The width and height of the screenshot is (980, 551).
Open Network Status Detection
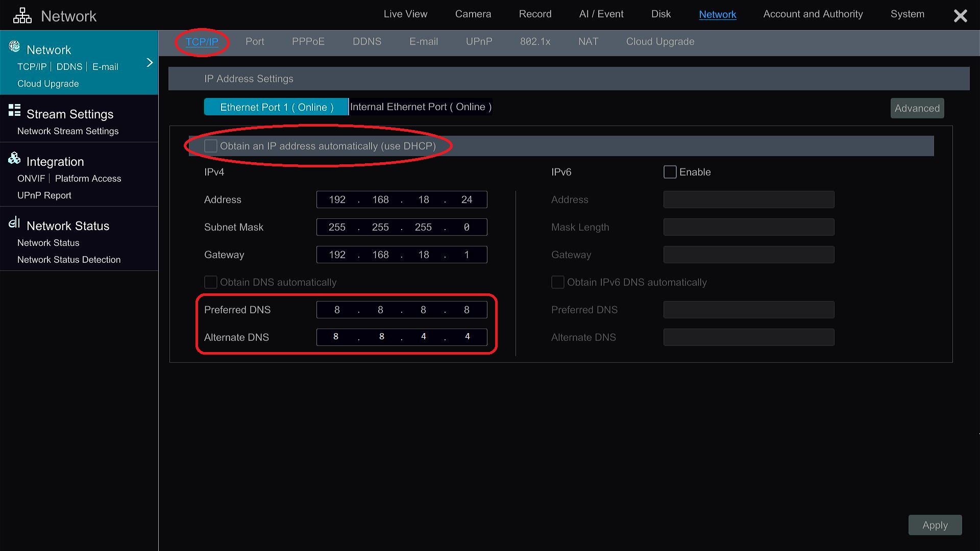point(69,260)
